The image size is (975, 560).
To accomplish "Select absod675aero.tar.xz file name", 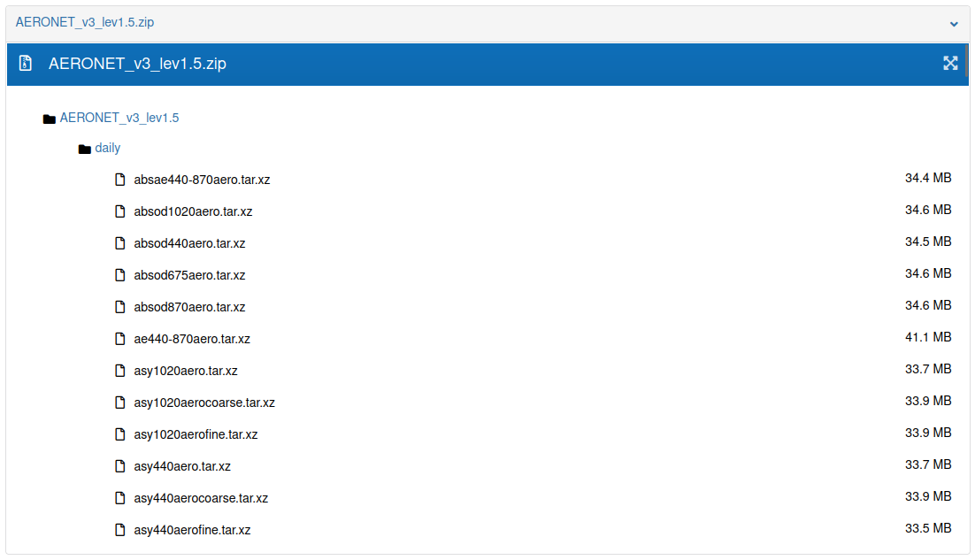I will (x=189, y=275).
